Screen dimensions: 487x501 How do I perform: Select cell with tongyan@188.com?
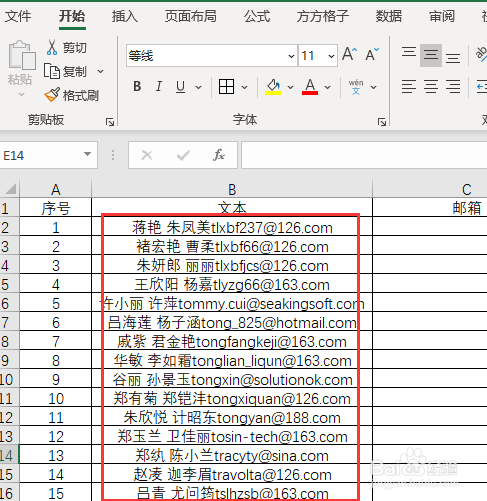pos(232,417)
